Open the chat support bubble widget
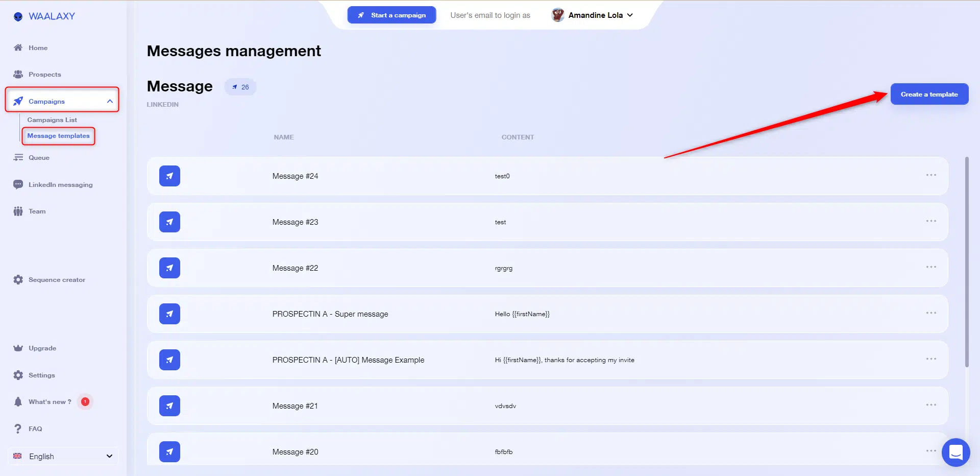Screen dimensions: 980x476 pos(955,452)
